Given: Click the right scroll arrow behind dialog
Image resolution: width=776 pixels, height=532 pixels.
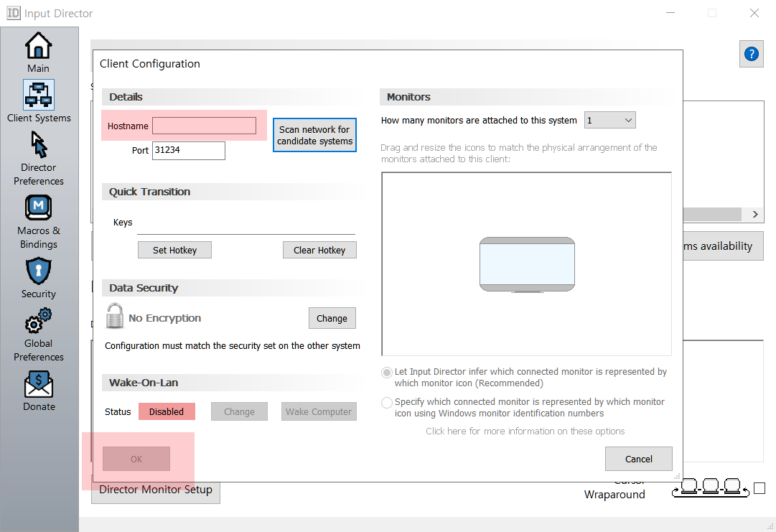Looking at the screenshot, I should [755, 214].
